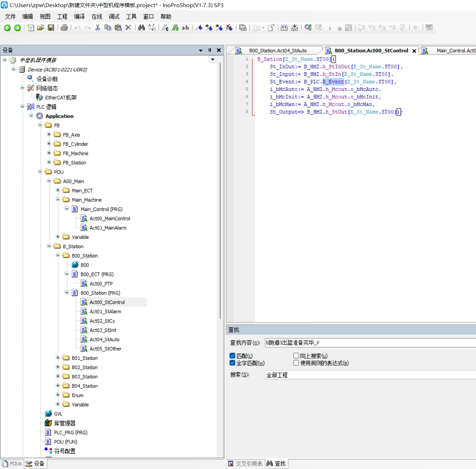The height and width of the screenshot is (469, 476).
Task: Click the download-to-device toolbar icon
Action: coord(295,28)
